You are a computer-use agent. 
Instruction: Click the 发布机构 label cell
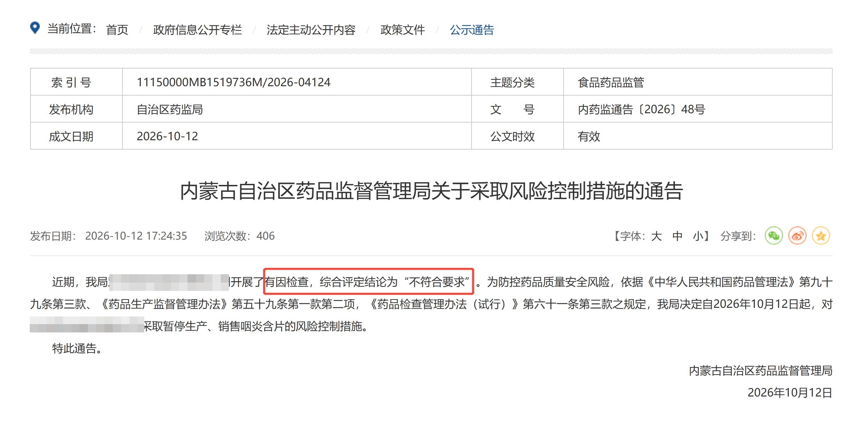pyautogui.click(x=76, y=109)
